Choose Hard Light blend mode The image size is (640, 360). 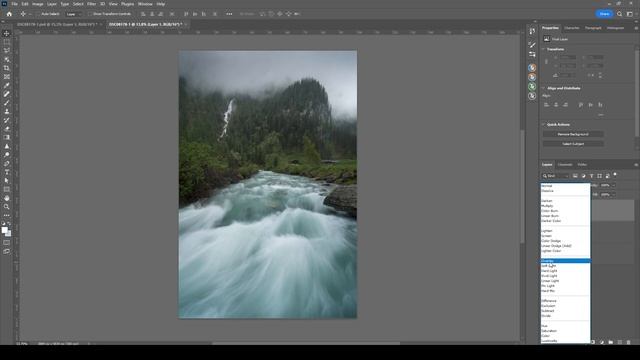coord(565,271)
